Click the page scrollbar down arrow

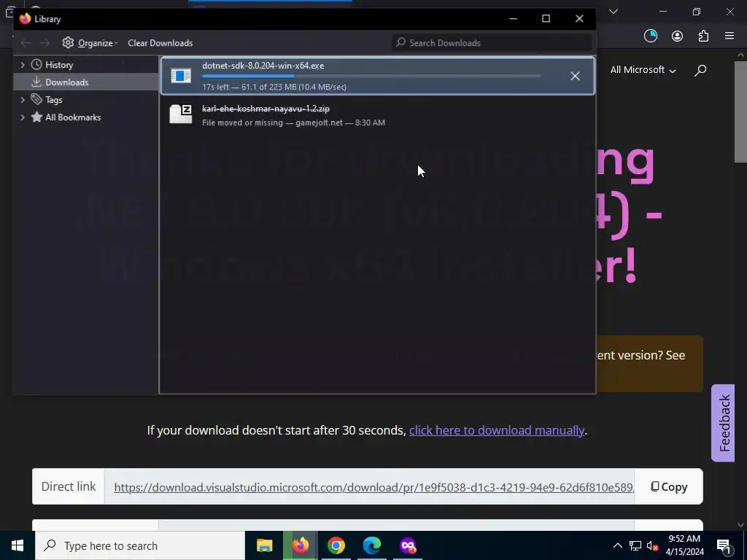tap(741, 525)
